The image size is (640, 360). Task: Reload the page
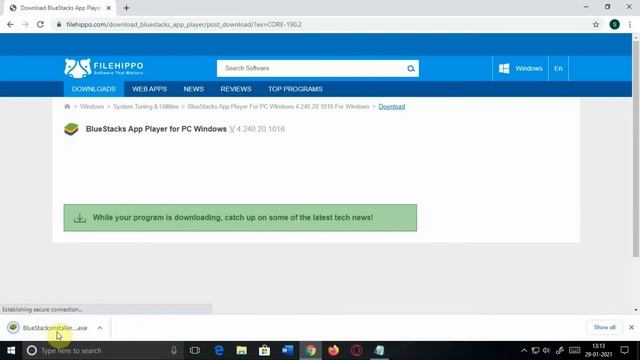pyautogui.click(x=40, y=24)
